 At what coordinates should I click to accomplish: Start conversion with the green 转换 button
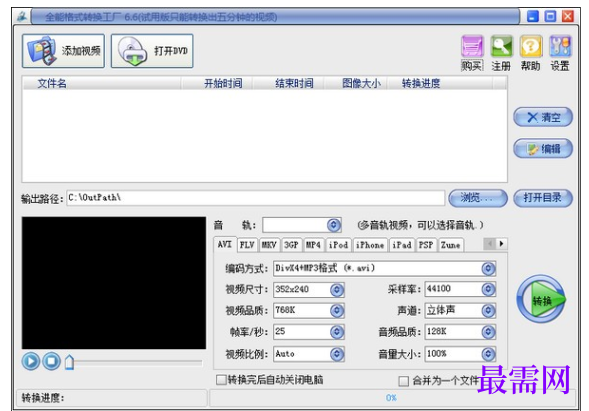(541, 299)
